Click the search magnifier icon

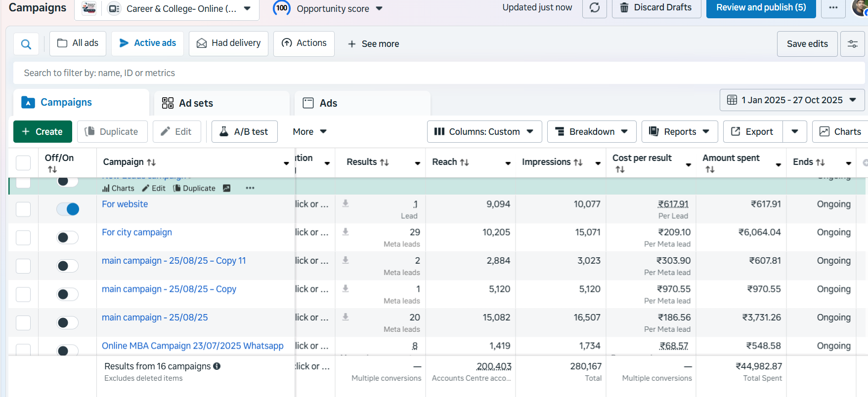tap(26, 44)
